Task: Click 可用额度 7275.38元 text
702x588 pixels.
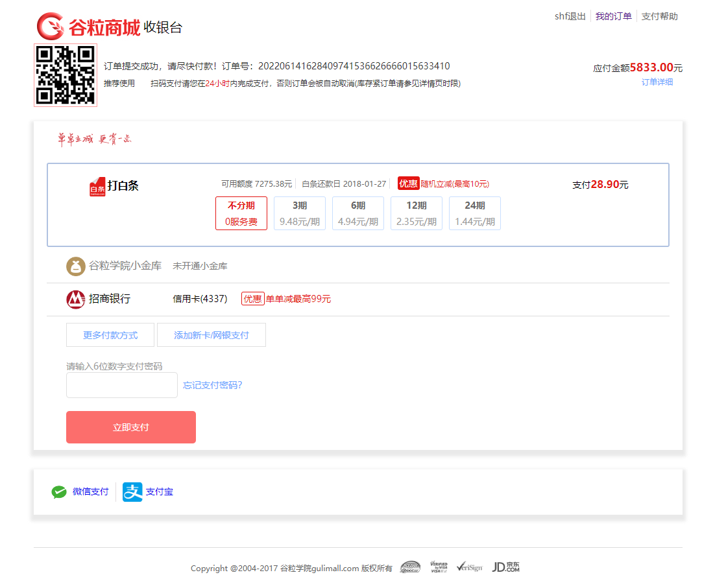Action: (256, 184)
